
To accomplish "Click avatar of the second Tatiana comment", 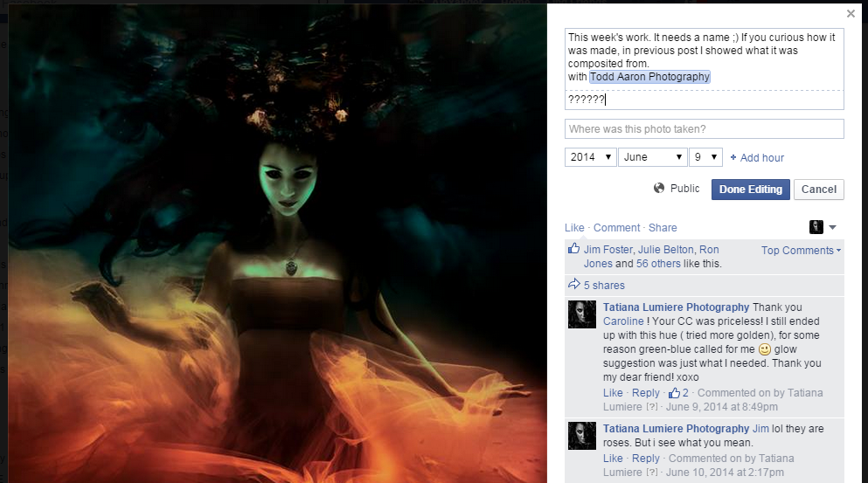I will click(x=582, y=436).
